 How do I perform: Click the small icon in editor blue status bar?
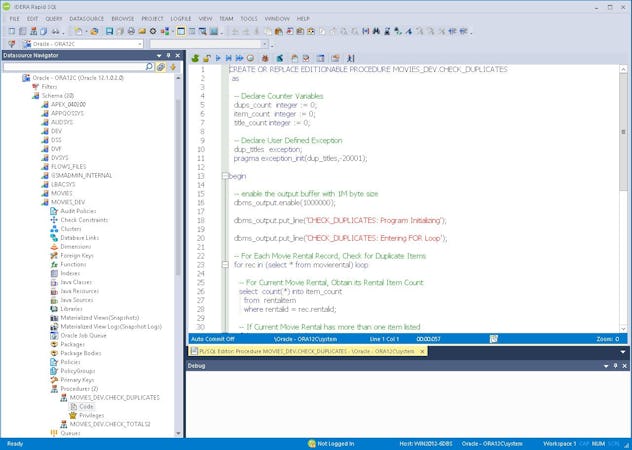[493, 339]
